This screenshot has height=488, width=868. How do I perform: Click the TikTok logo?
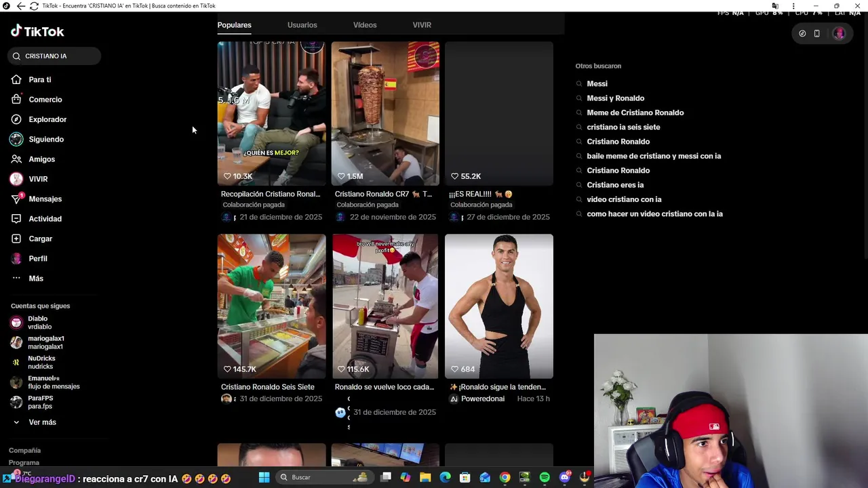[37, 31]
